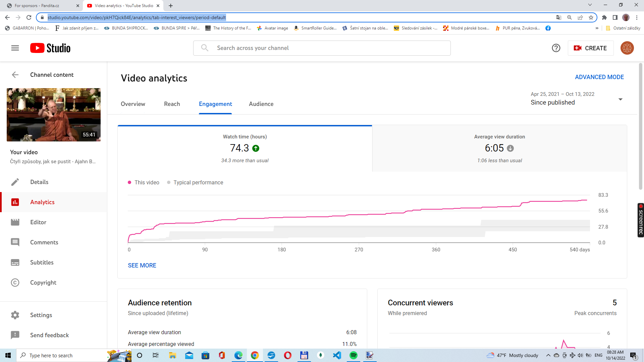Viewport: 644px width, 362px height.
Task: Bookmark this page with star icon
Action: 591,17
